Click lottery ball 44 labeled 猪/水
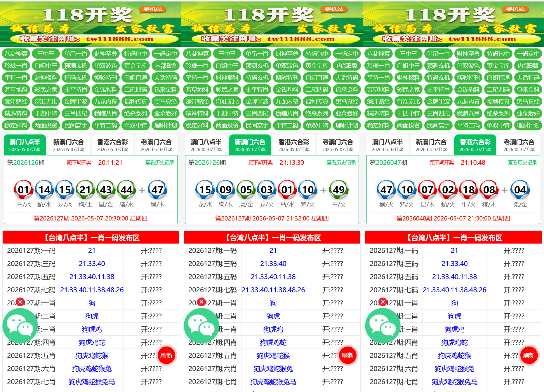544x392 pixels. 126,190
